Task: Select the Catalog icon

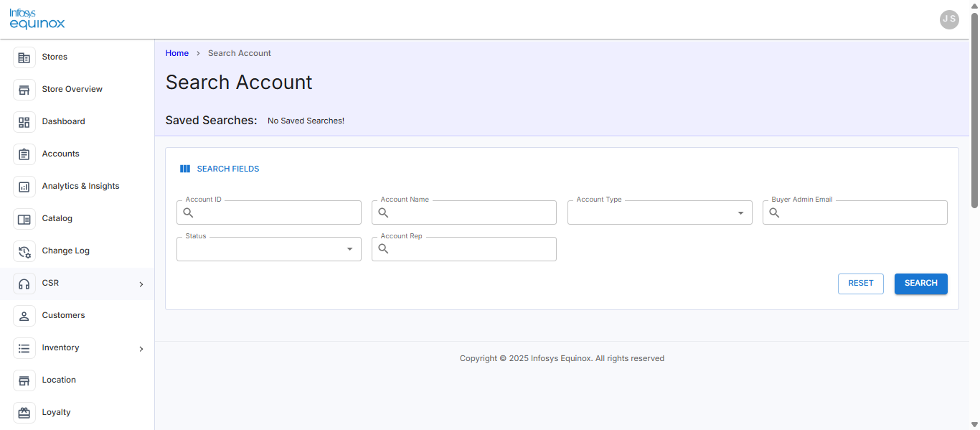Action: click(24, 219)
